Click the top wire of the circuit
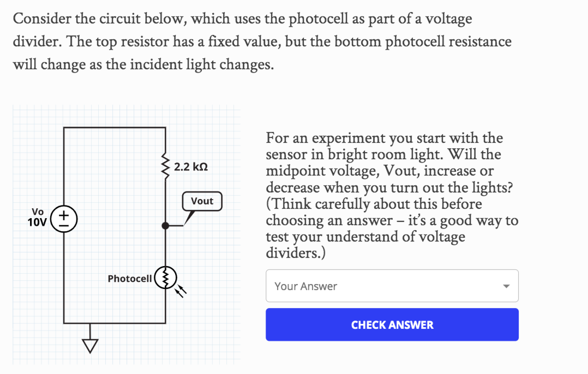The height and width of the screenshot is (374, 588). pyautogui.click(x=115, y=127)
